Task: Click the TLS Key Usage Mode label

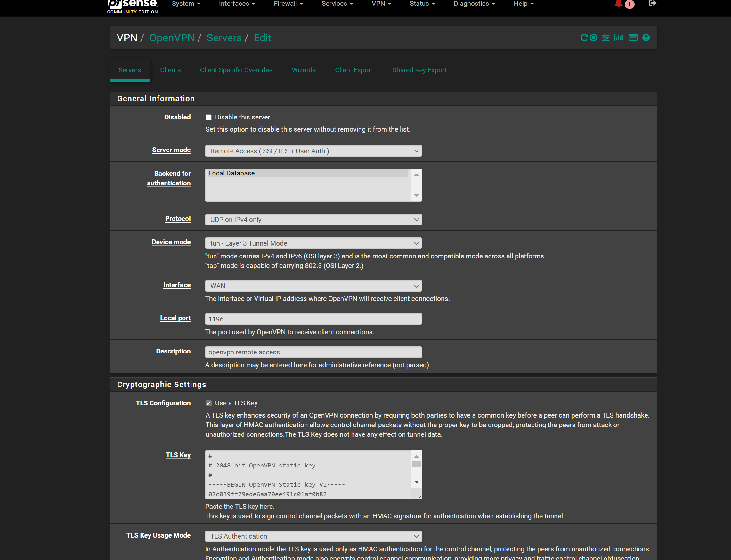Action: pos(159,535)
